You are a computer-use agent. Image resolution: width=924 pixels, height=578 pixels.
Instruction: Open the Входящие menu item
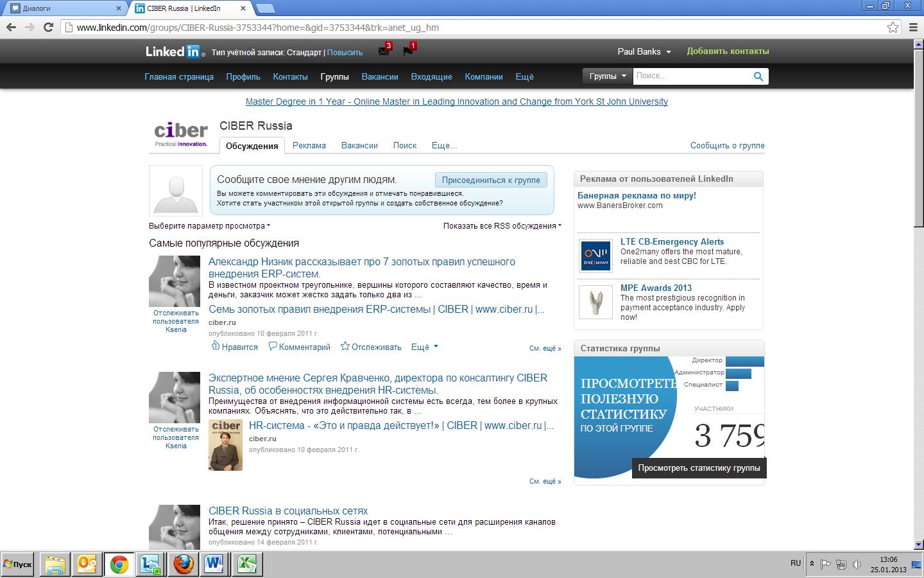tap(431, 76)
